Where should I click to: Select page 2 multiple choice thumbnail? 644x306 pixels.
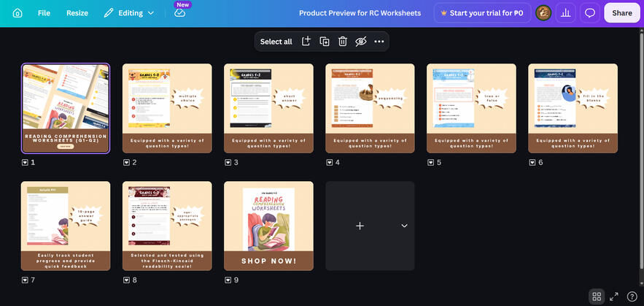tap(167, 108)
